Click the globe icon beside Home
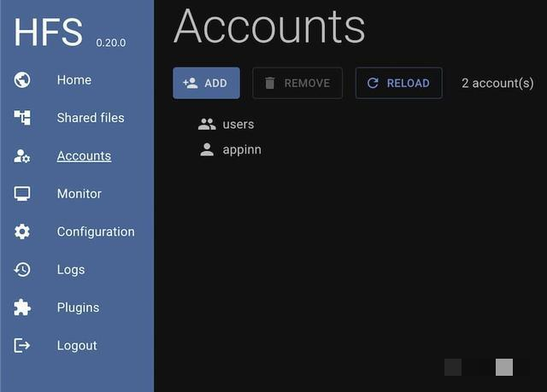This screenshot has height=392, width=547. pyautogui.click(x=22, y=80)
